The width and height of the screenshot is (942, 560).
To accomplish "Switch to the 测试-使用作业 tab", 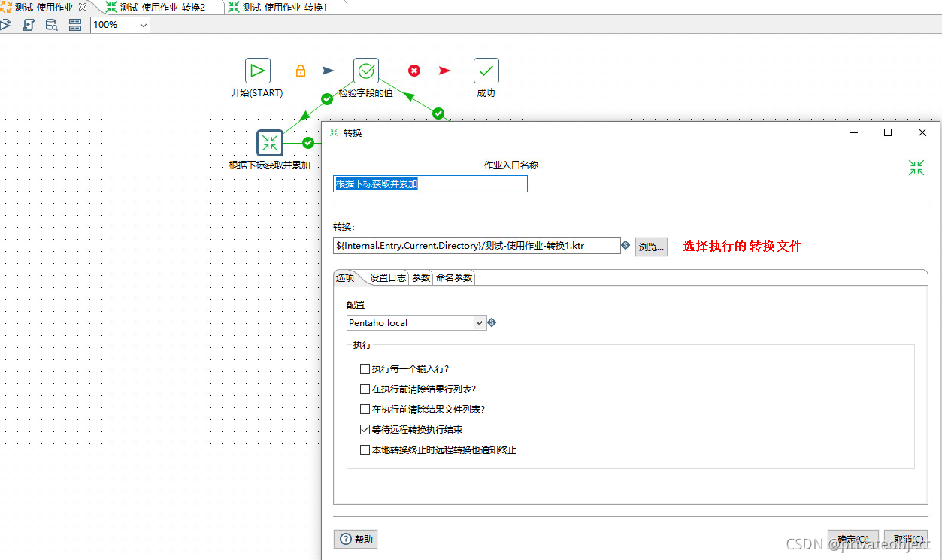I will pos(44,7).
